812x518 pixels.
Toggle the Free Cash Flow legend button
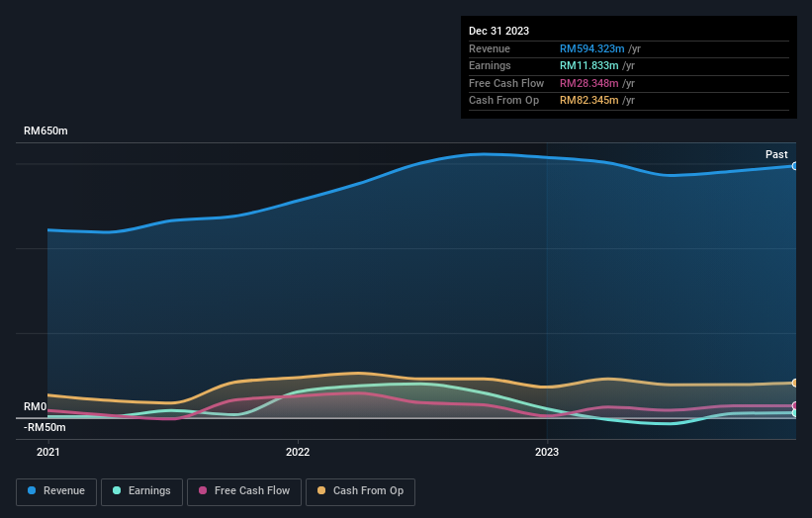tap(244, 491)
